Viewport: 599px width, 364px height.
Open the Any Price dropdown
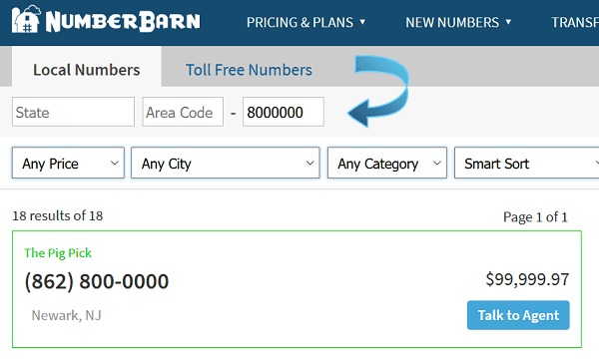(x=68, y=163)
